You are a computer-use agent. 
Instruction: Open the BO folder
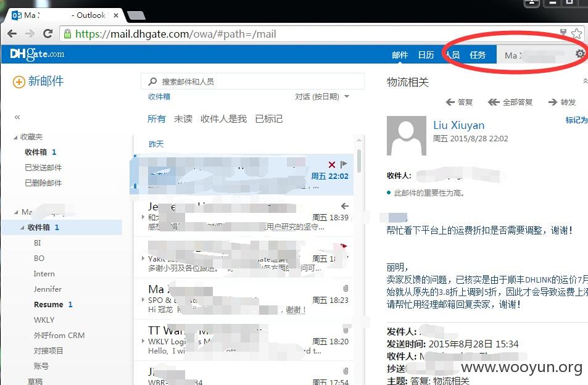point(39,258)
